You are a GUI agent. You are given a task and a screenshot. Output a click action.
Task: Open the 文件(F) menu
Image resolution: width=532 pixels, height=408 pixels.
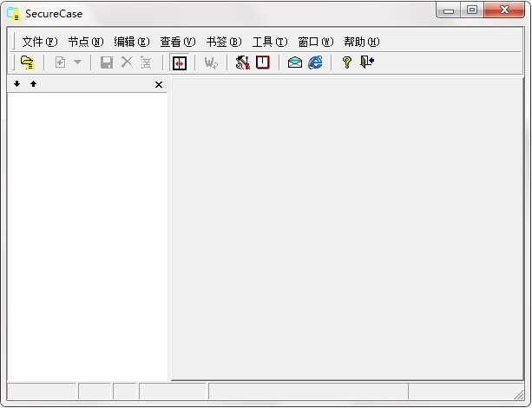(40, 42)
